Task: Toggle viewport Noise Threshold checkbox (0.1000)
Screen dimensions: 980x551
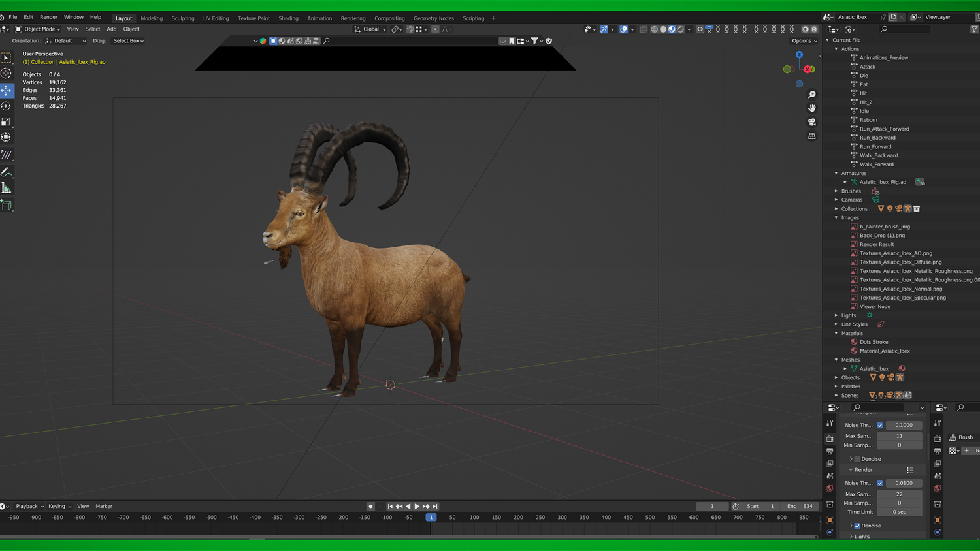Action: click(880, 425)
